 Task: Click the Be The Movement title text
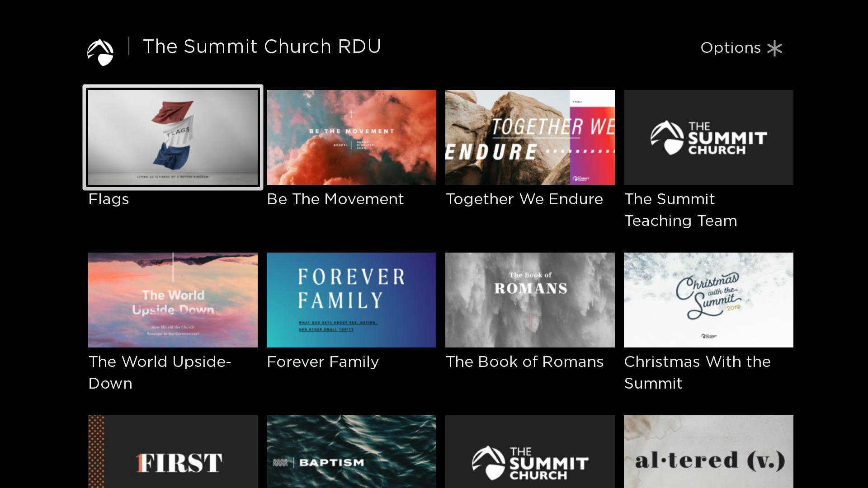pos(335,199)
